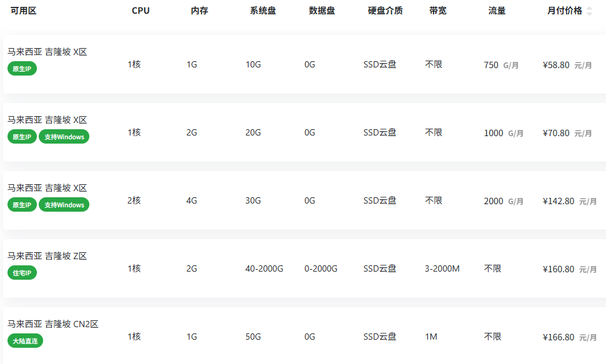Select the 马来西亚 吉隆坡 CN2区 plan
606x364 pixels.
click(x=304, y=335)
